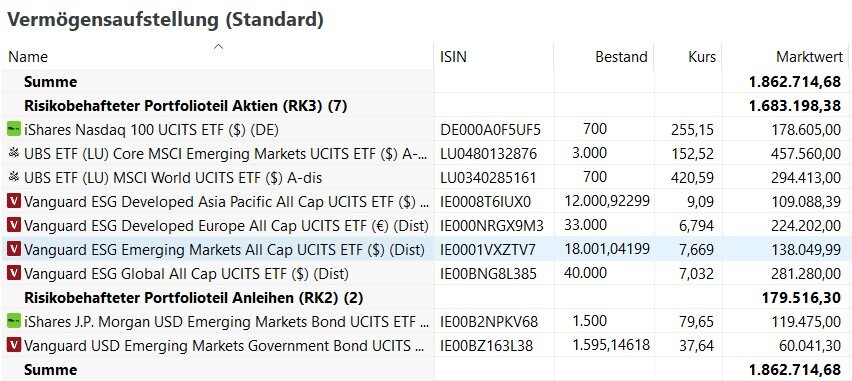Sort by the ISIN column header
This screenshot has width=852, height=381.
click(x=453, y=57)
